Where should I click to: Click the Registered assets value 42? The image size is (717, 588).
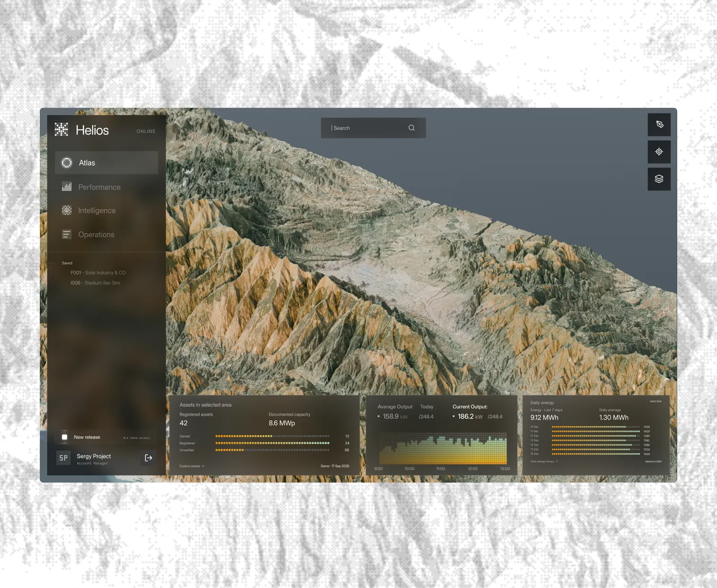coord(184,423)
